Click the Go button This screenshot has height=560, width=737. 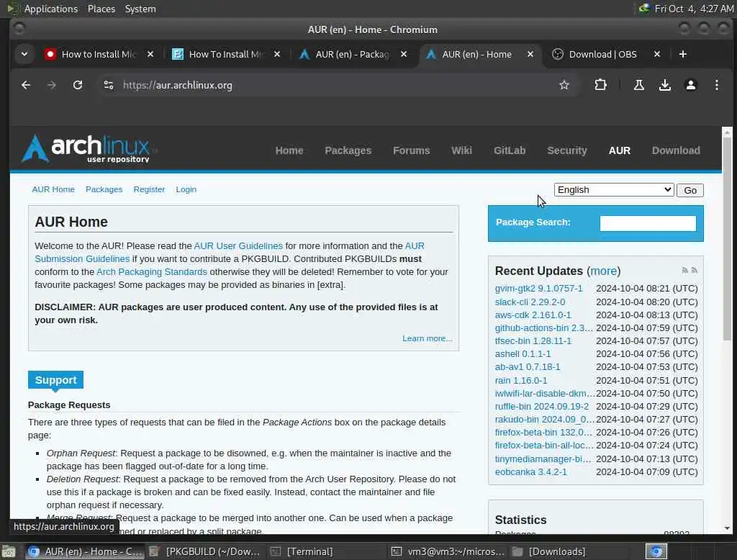(x=690, y=191)
